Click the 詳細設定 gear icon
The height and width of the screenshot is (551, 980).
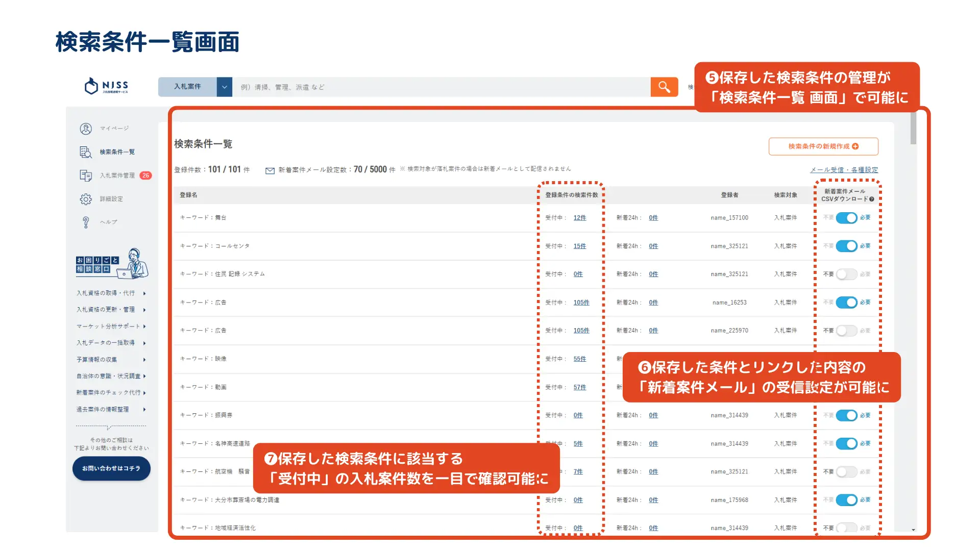pos(85,198)
